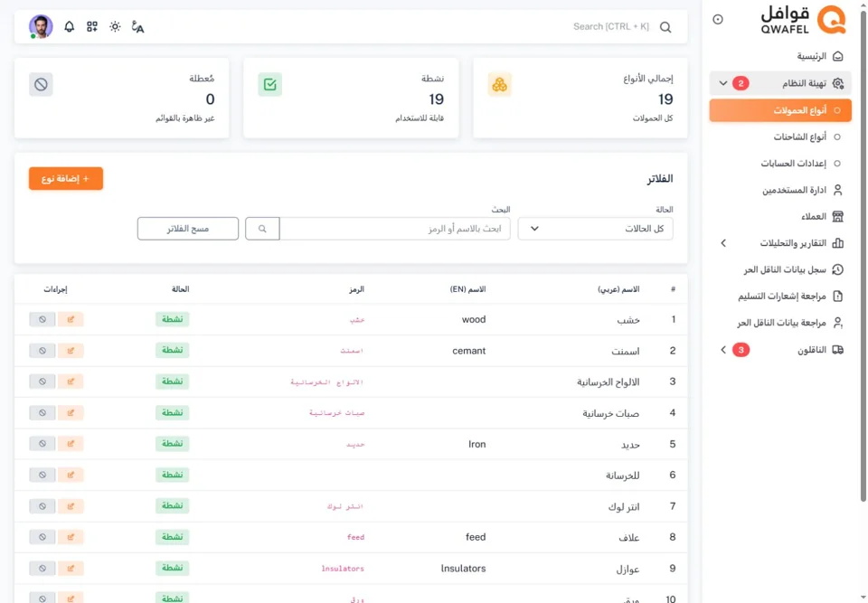Edit the علاف (feed) row
This screenshot has width=868, height=603.
pos(71,537)
